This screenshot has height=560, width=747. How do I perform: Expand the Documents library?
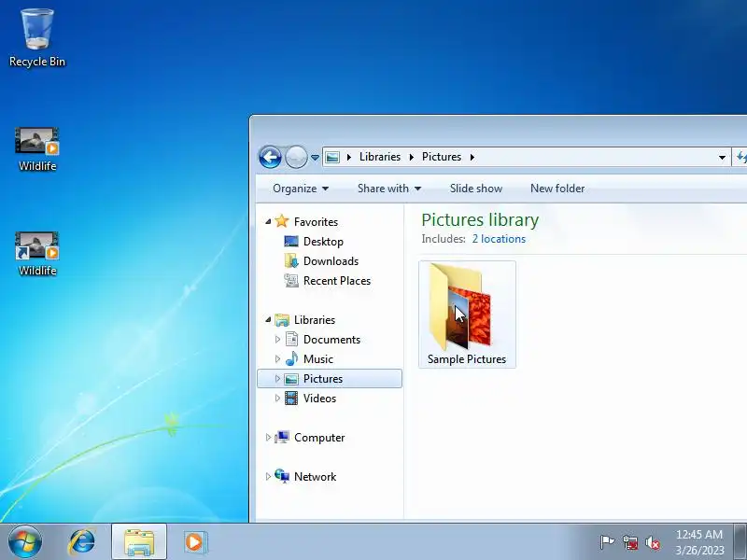(277, 340)
